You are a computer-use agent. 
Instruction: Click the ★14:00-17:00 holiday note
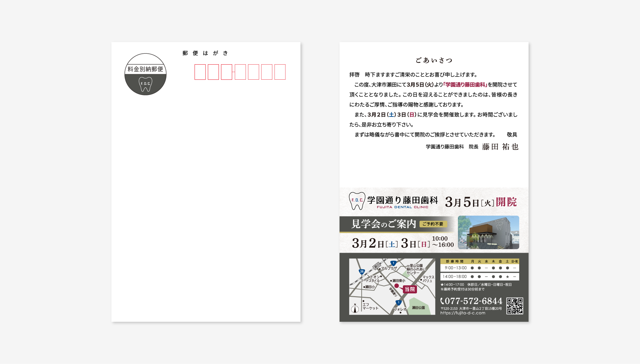[x=476, y=284]
